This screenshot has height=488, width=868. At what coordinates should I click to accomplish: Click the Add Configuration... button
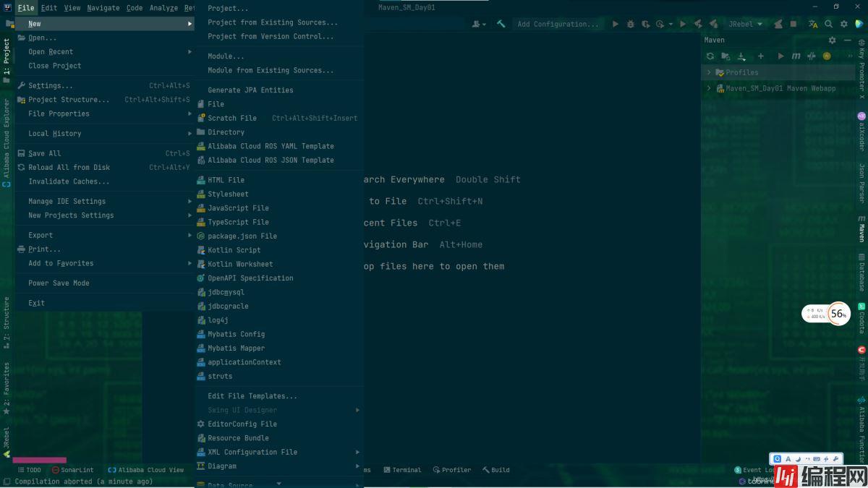coord(558,24)
